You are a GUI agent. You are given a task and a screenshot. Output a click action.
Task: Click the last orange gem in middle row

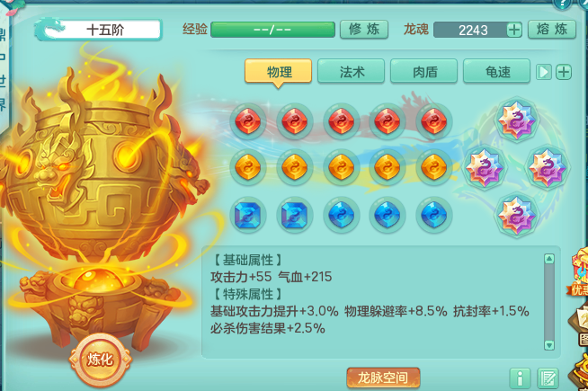click(434, 167)
